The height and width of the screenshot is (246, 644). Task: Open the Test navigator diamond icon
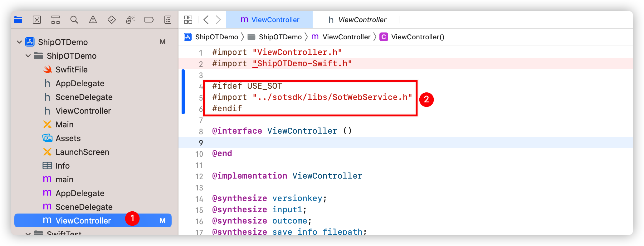pos(112,20)
